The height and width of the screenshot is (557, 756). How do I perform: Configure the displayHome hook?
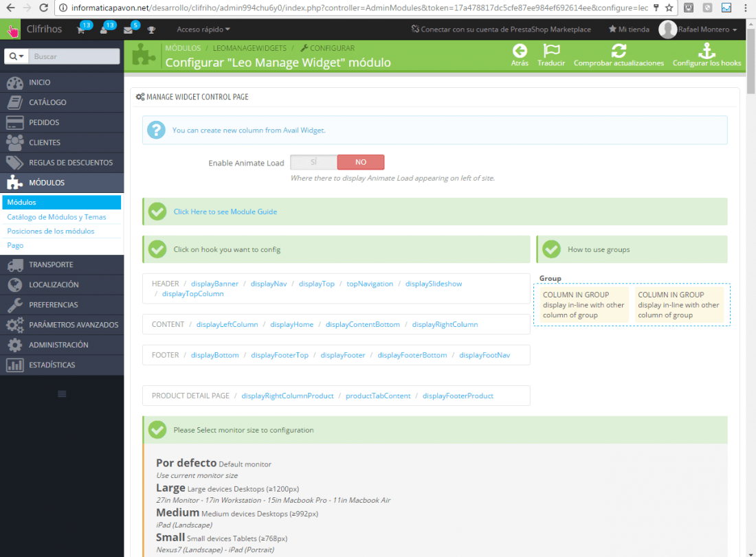291,325
